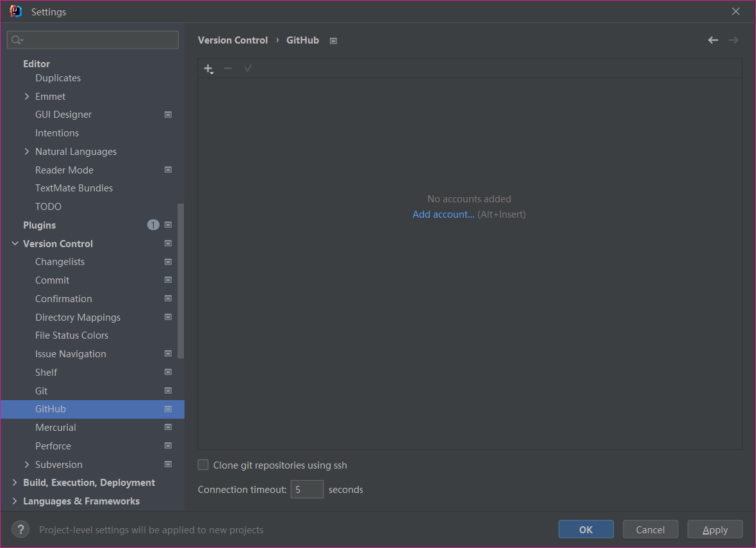The height and width of the screenshot is (548, 756).
Task: Select the Reader Mode entry
Action: tap(64, 170)
